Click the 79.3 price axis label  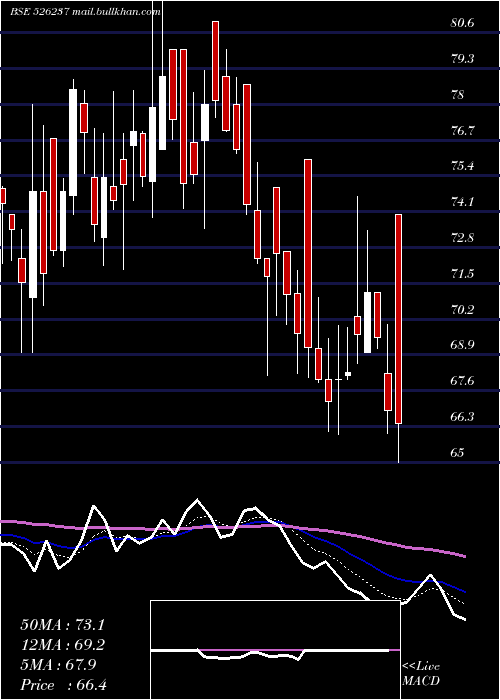[x=462, y=59]
